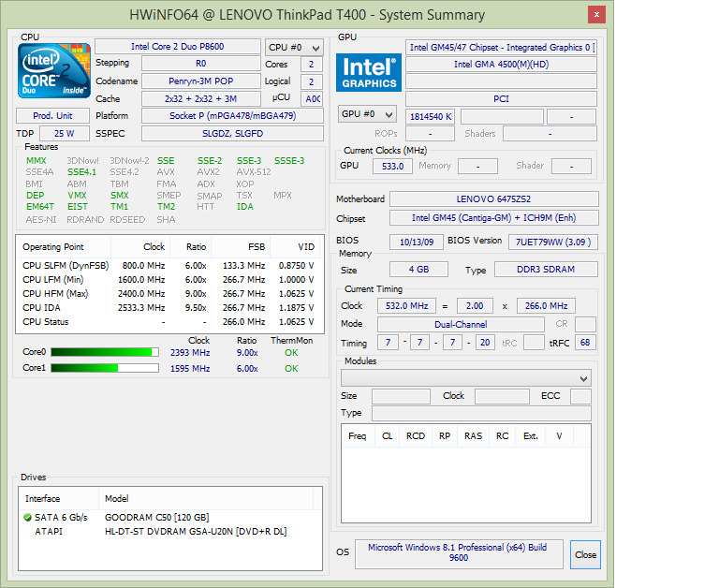The width and height of the screenshot is (719, 588).
Task: Click the 1814540 K video memory field
Action: tap(430, 116)
